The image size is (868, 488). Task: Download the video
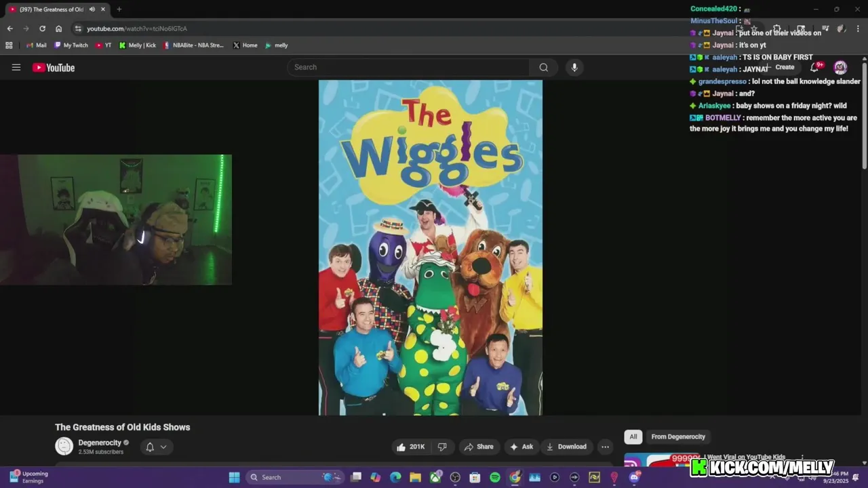pos(566,447)
